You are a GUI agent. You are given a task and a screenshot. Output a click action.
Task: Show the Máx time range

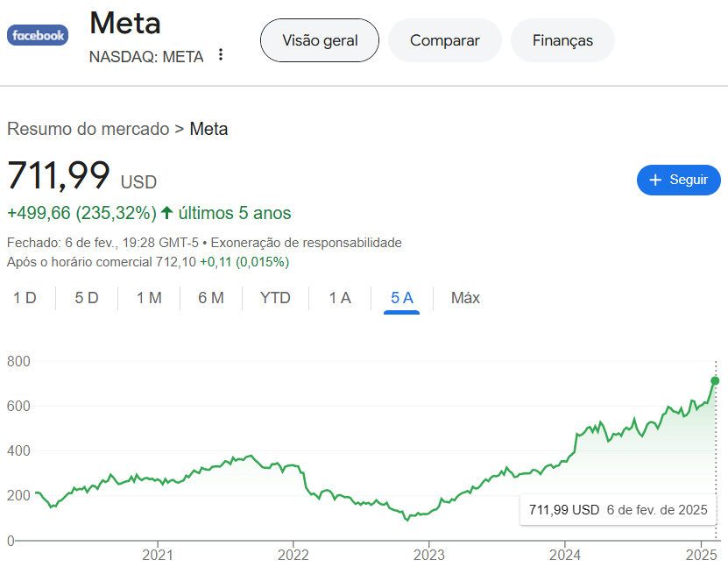[x=465, y=298]
